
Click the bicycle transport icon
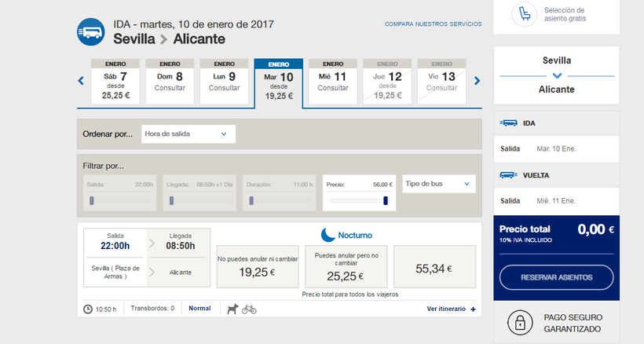pos(249,309)
